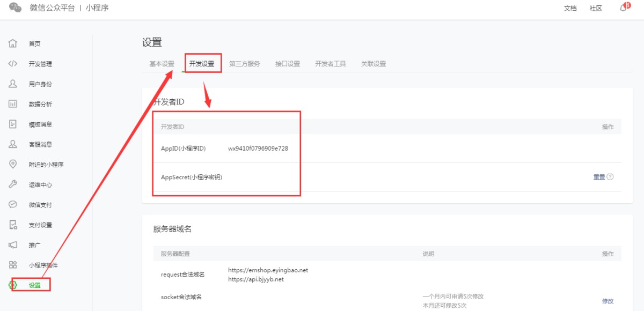The width and height of the screenshot is (644, 311).
Task: Switch to the 基本设置 tab
Action: (x=162, y=64)
